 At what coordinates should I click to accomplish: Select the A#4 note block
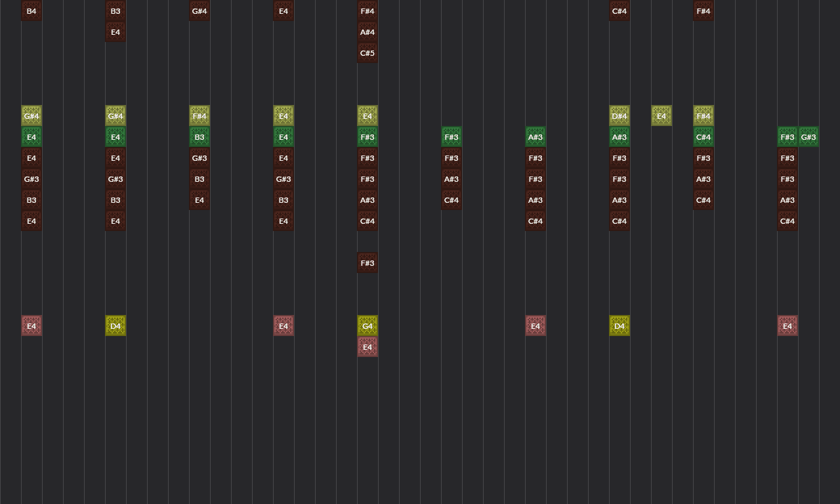[367, 31]
